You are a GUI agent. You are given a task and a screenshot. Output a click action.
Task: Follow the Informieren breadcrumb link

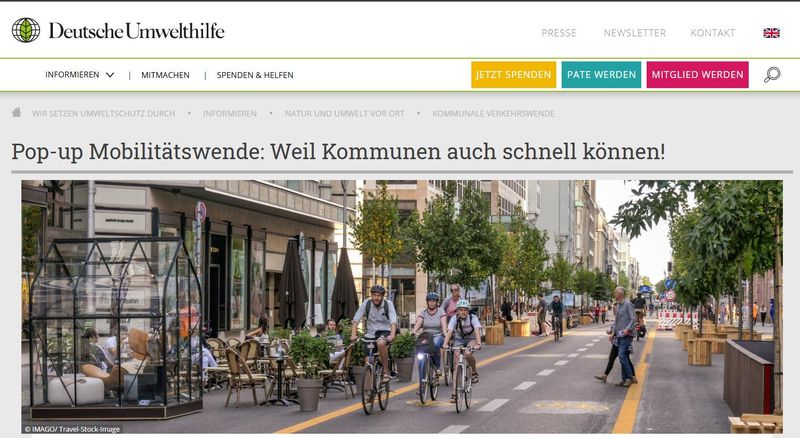coord(230,113)
